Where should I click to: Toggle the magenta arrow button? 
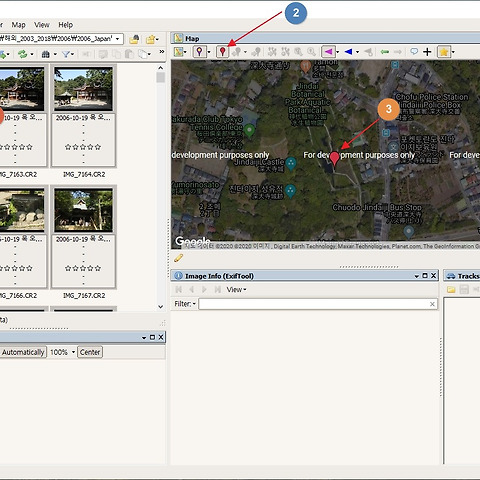coord(328,52)
